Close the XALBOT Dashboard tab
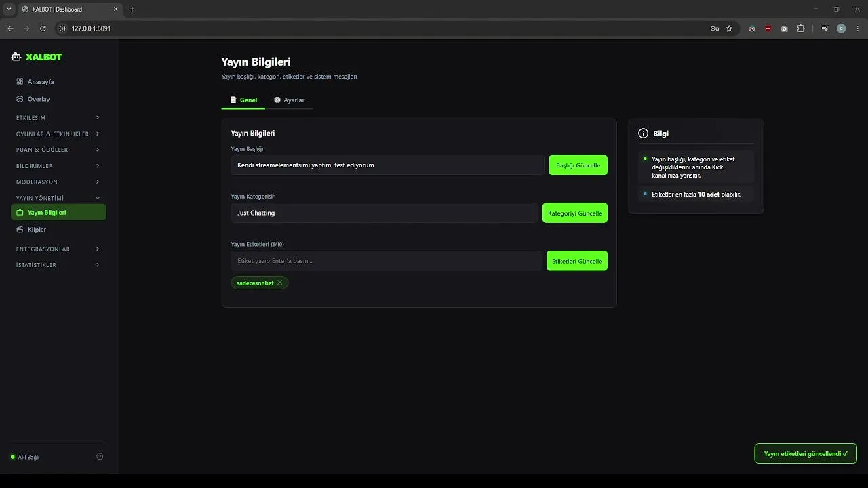 117,9
